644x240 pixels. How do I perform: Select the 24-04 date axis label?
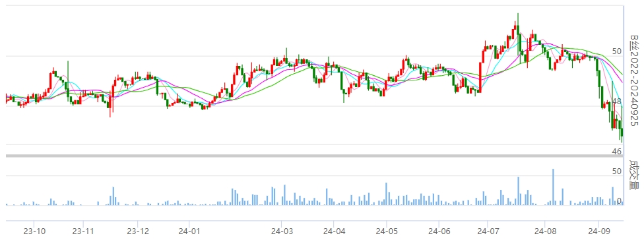tap(333, 230)
